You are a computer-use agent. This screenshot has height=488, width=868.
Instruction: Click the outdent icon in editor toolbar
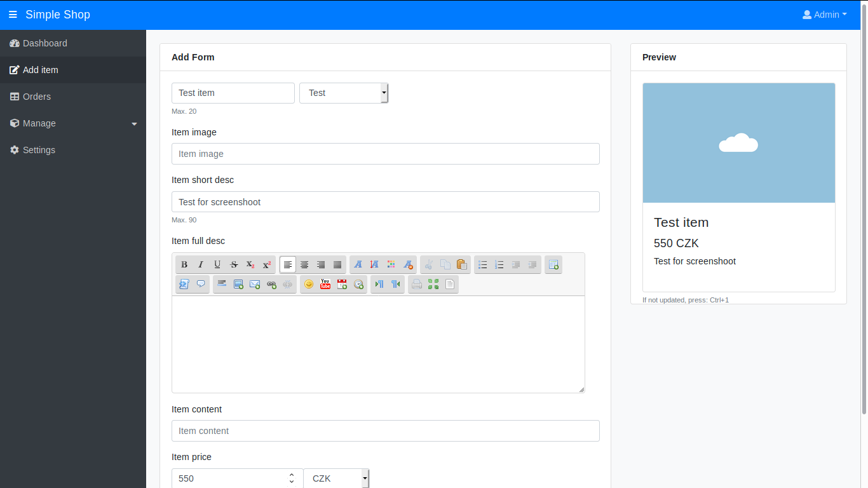[x=532, y=264]
